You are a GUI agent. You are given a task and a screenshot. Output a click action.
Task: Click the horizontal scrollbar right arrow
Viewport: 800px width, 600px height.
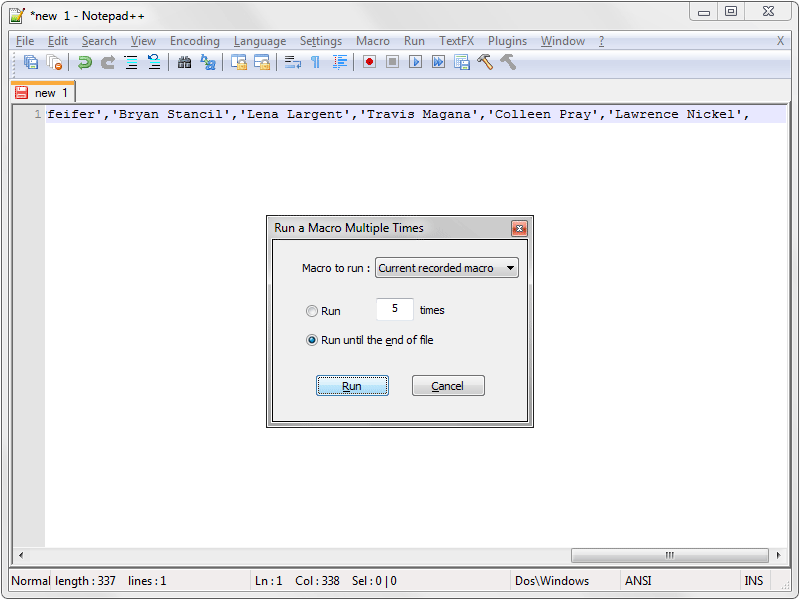(x=779, y=555)
